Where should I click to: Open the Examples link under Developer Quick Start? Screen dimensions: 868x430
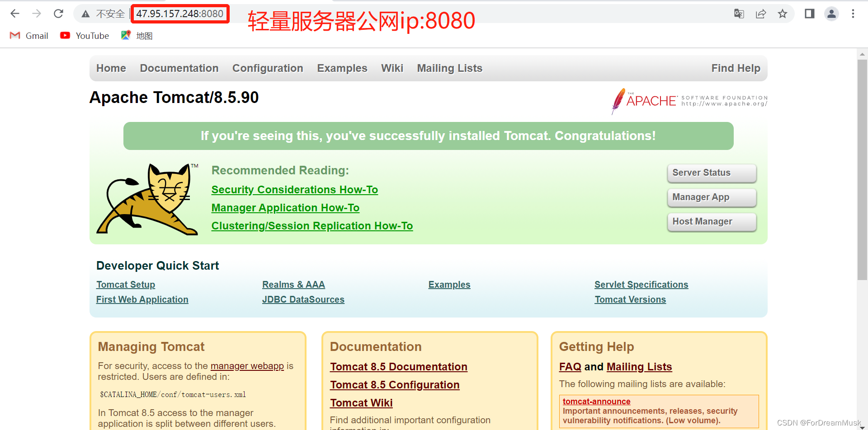point(449,285)
